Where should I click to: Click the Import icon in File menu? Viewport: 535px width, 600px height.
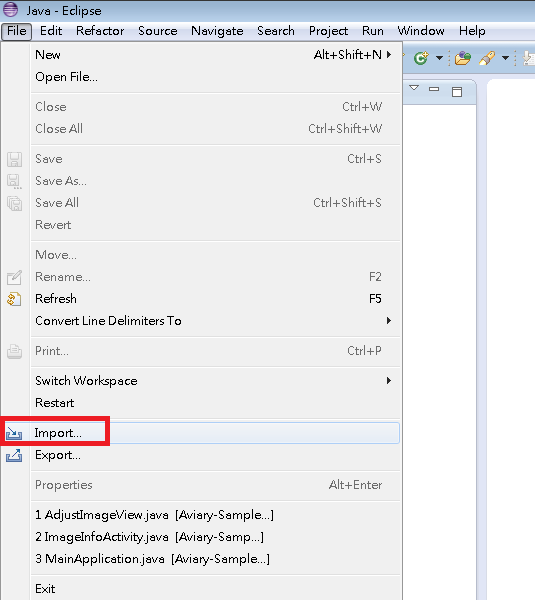[x=14, y=434]
